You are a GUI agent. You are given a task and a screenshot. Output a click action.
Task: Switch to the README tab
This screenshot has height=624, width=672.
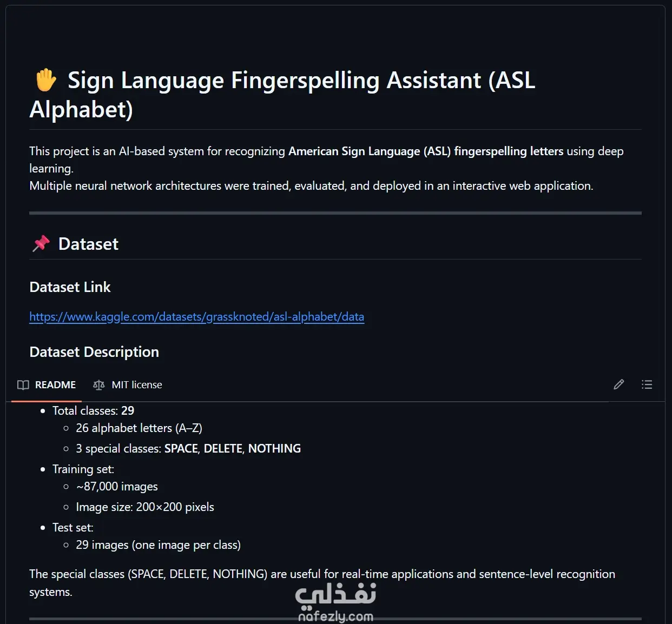tap(47, 385)
